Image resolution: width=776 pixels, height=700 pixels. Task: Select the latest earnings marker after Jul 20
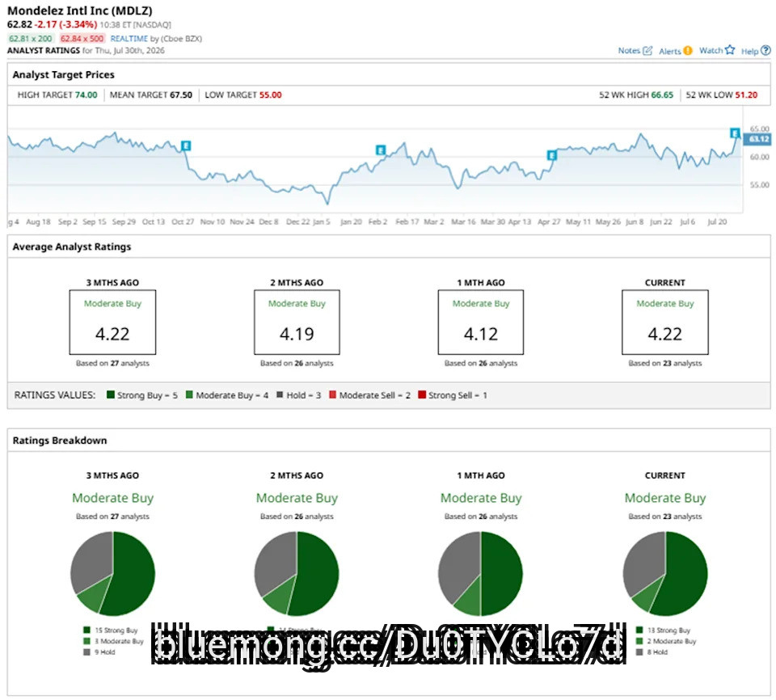click(x=735, y=133)
